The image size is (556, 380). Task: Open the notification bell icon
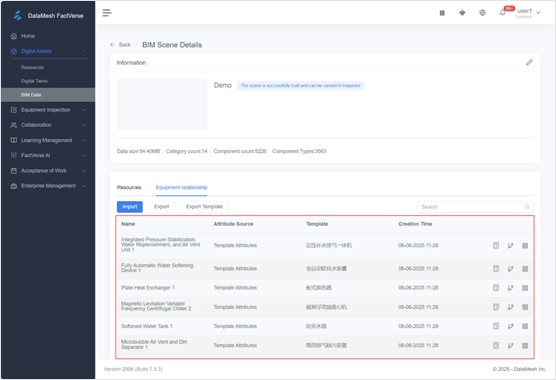pyautogui.click(x=502, y=13)
